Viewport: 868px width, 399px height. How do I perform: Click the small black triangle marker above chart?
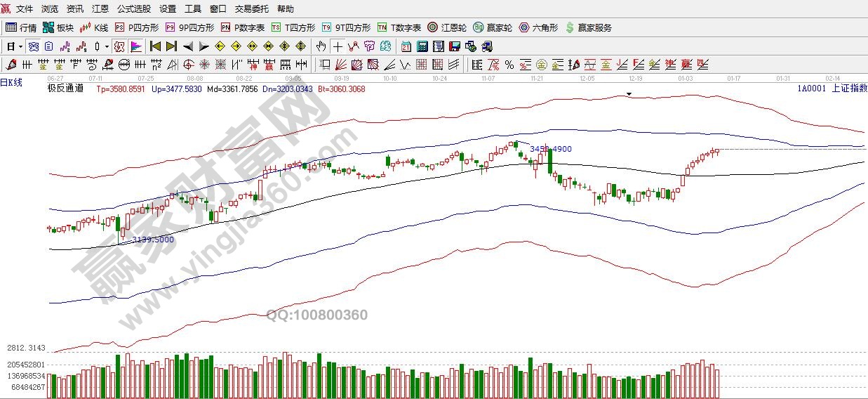[x=629, y=93]
